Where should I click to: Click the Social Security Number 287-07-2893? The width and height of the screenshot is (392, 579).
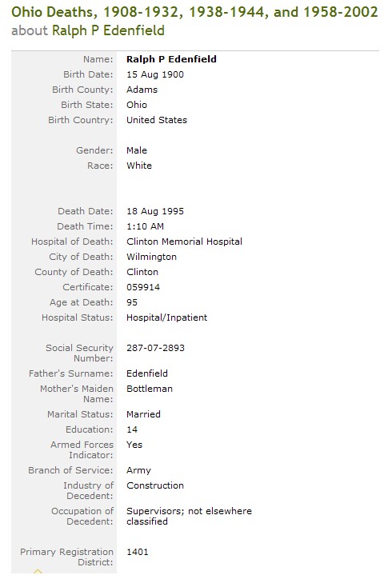pyautogui.click(x=155, y=348)
